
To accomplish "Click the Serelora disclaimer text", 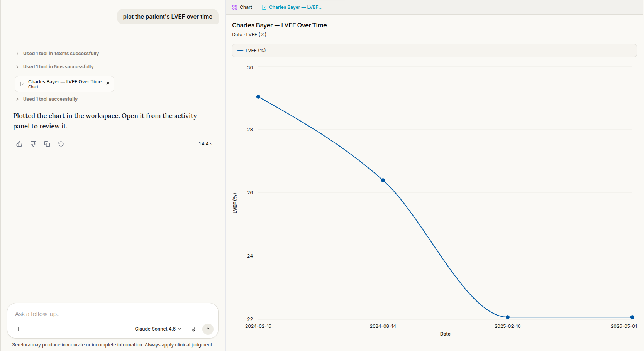I will point(113,345).
